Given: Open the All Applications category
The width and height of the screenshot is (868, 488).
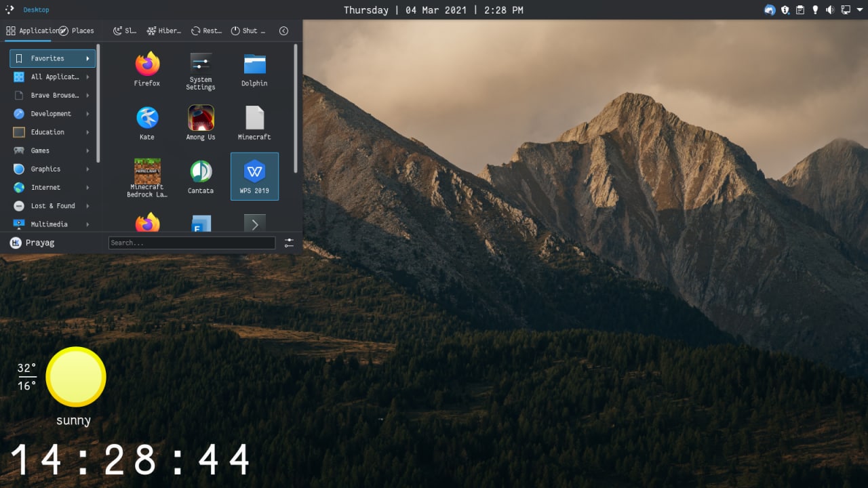Looking at the screenshot, I should point(52,77).
